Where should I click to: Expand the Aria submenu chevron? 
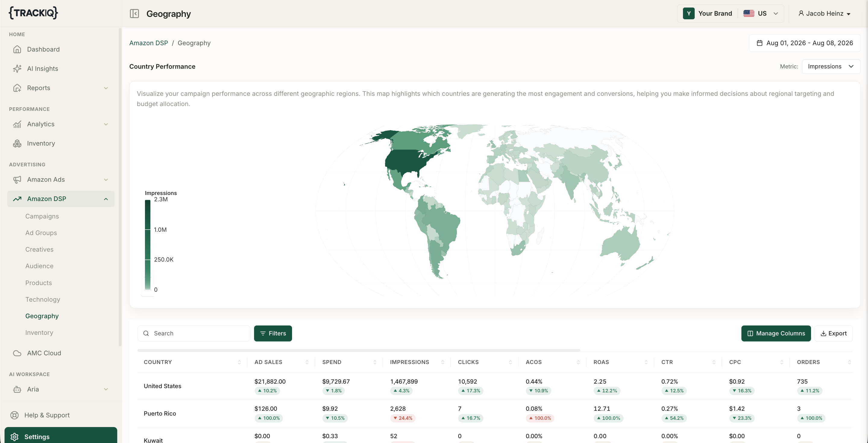[x=106, y=389]
